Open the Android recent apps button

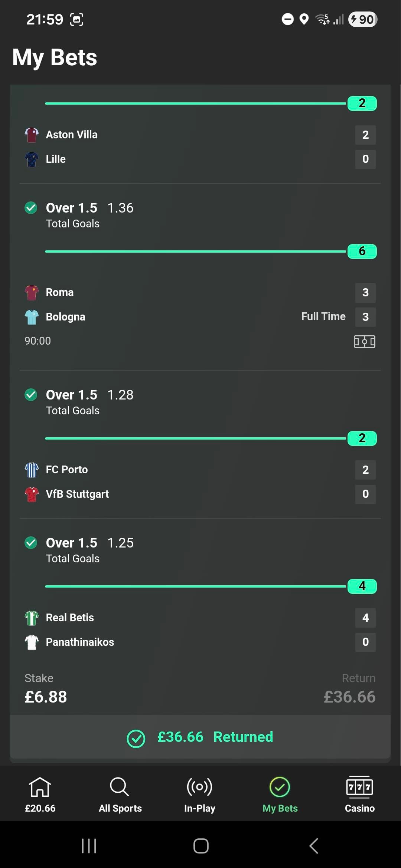(89, 846)
